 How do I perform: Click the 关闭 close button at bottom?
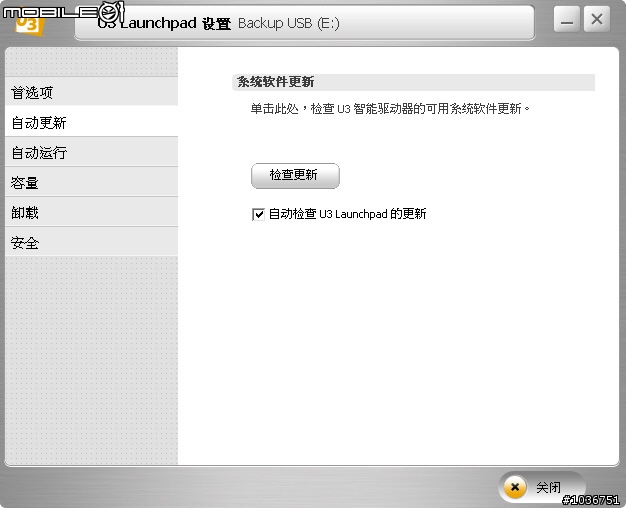click(x=541, y=487)
